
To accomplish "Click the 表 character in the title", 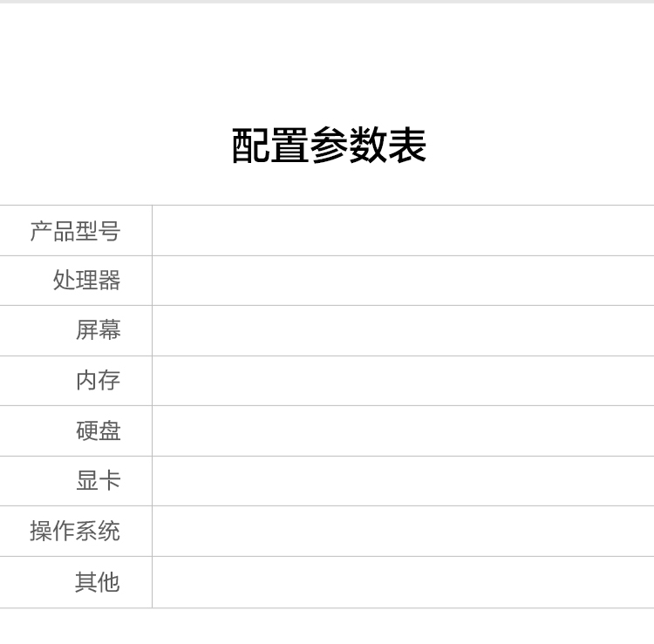I will (x=407, y=145).
